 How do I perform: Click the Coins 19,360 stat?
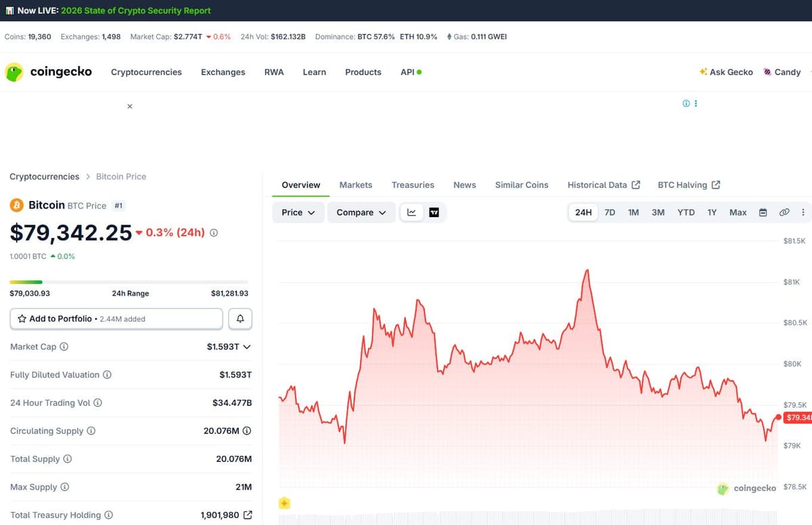[x=28, y=37]
